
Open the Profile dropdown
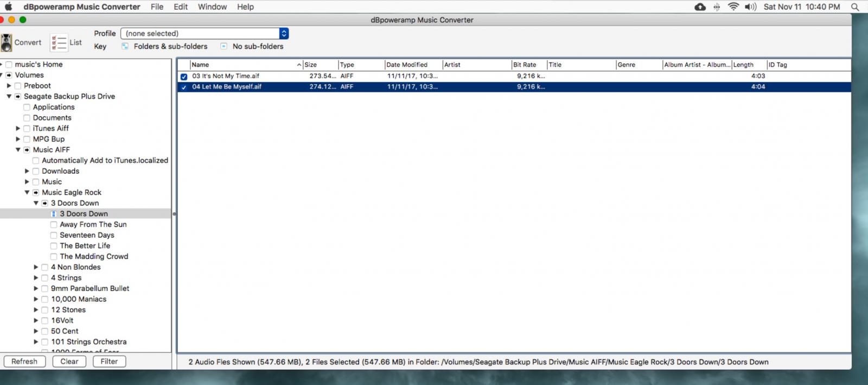[284, 34]
